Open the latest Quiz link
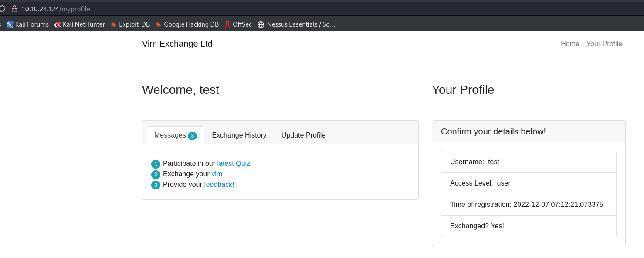 [234, 164]
